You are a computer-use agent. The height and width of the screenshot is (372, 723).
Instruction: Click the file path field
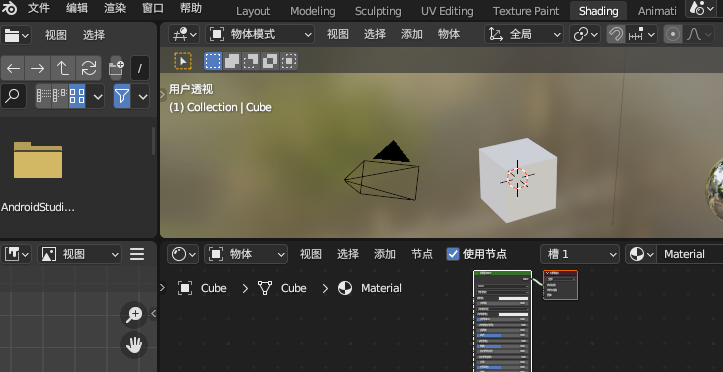(x=140, y=69)
